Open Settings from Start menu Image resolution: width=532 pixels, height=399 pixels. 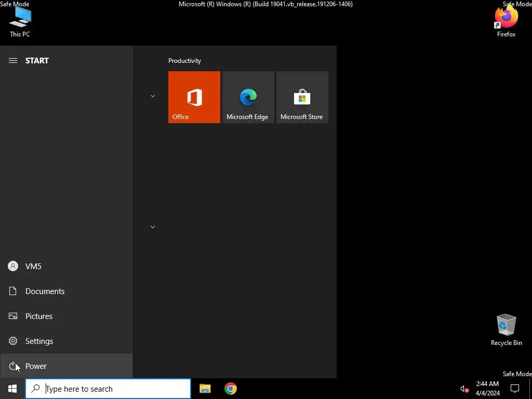(66, 341)
